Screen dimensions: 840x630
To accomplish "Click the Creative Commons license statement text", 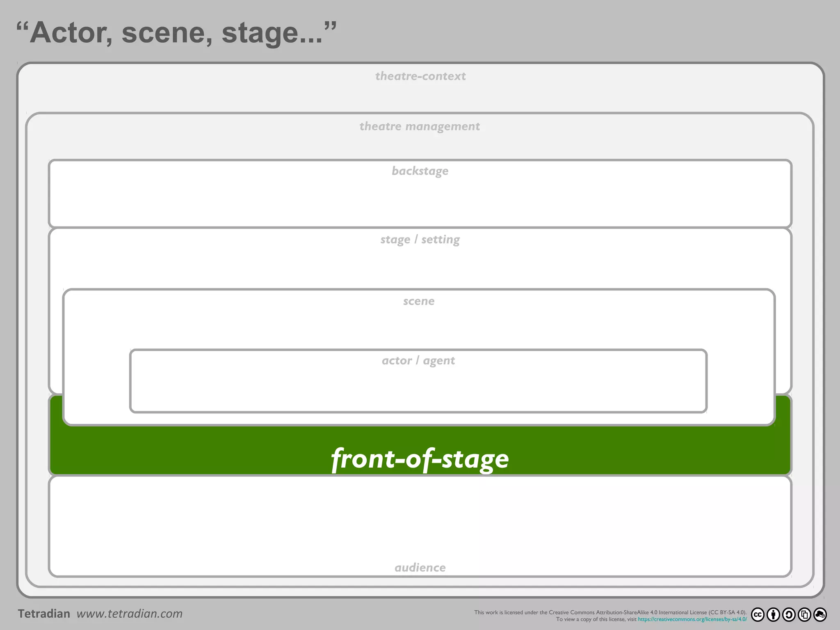I will (610, 612).
